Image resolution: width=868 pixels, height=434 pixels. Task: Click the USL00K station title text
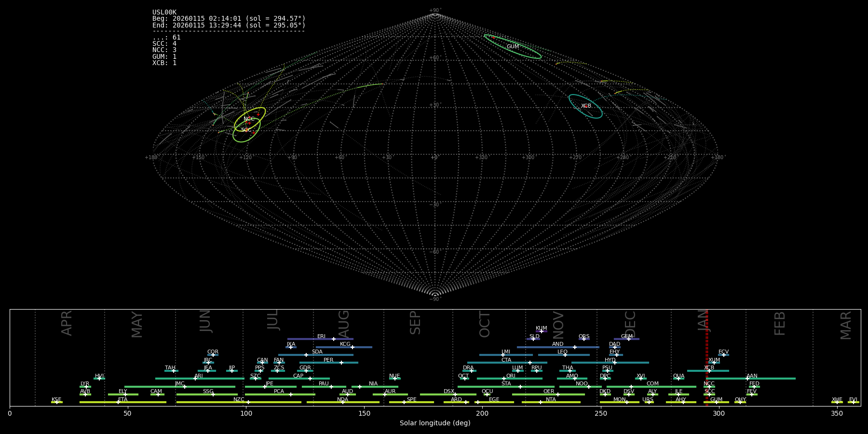tap(164, 13)
